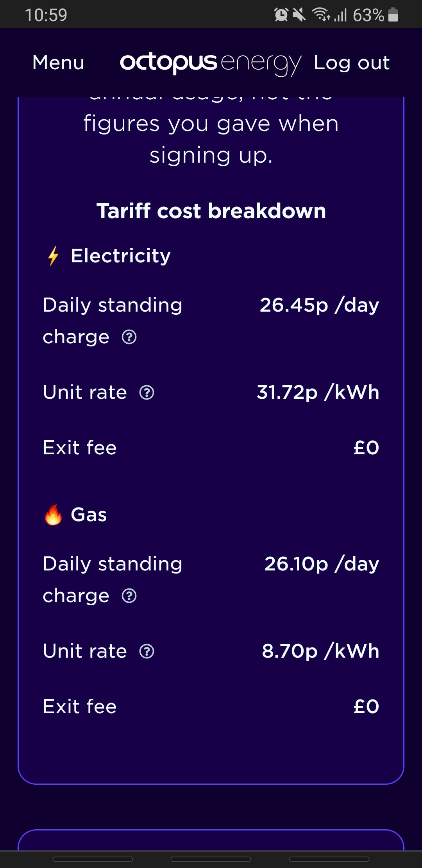Tap the Octopus Energy logo
This screenshot has height=868, width=422.
(210, 63)
